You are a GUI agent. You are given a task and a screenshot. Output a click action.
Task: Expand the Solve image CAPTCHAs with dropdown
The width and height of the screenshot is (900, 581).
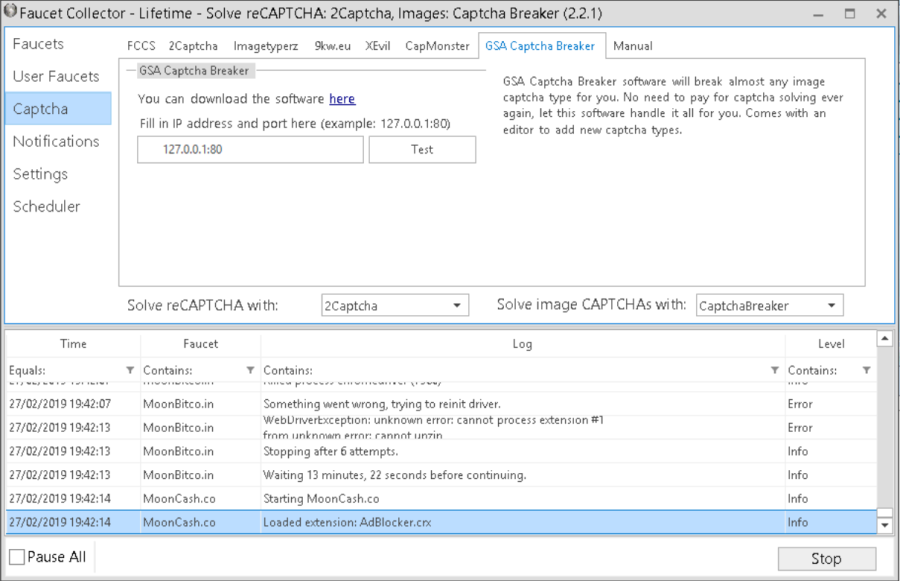769,305
